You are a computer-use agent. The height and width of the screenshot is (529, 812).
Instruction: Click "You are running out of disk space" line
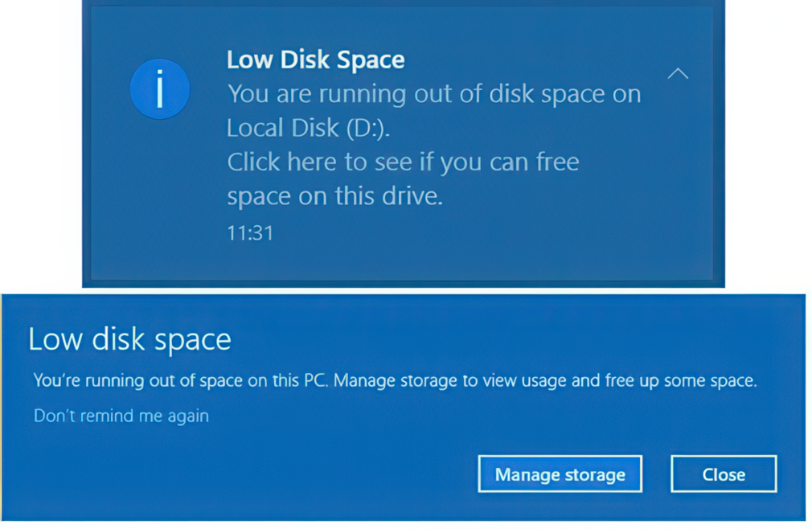tap(433, 94)
